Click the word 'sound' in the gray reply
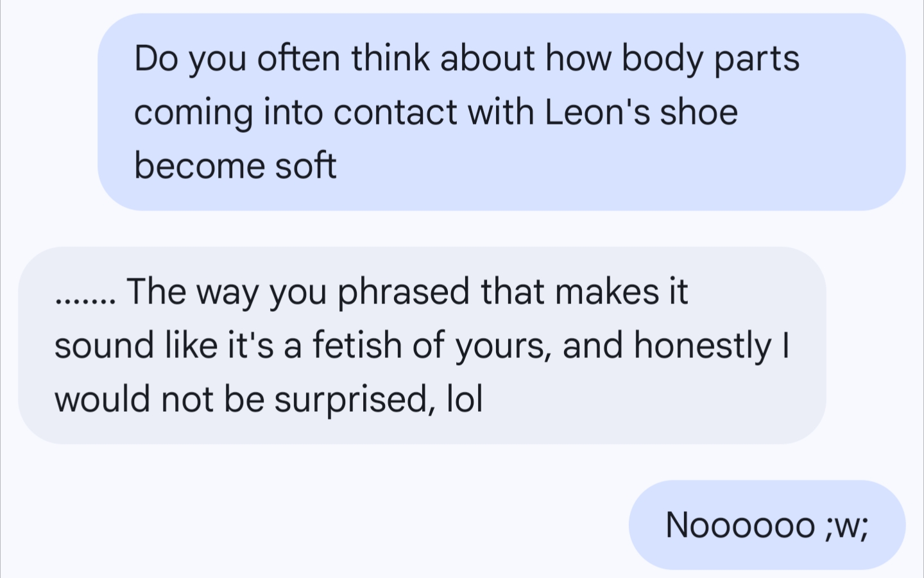 pyautogui.click(x=104, y=345)
